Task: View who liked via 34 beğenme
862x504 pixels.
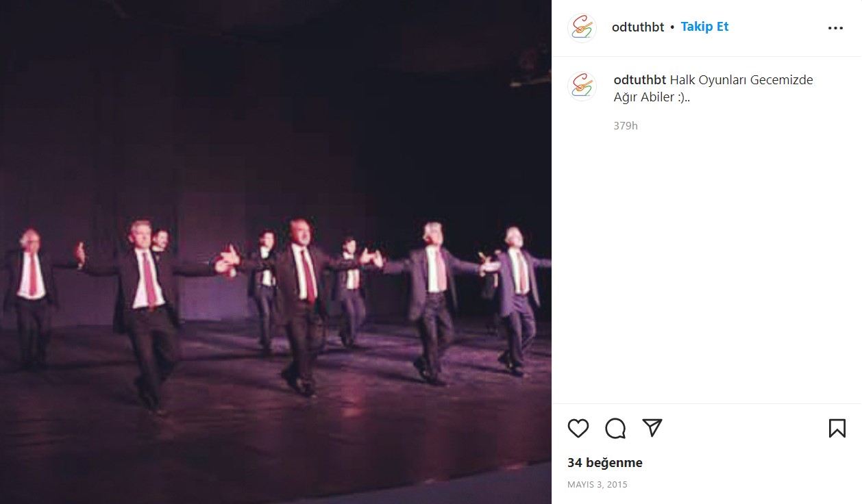Action: (x=605, y=463)
